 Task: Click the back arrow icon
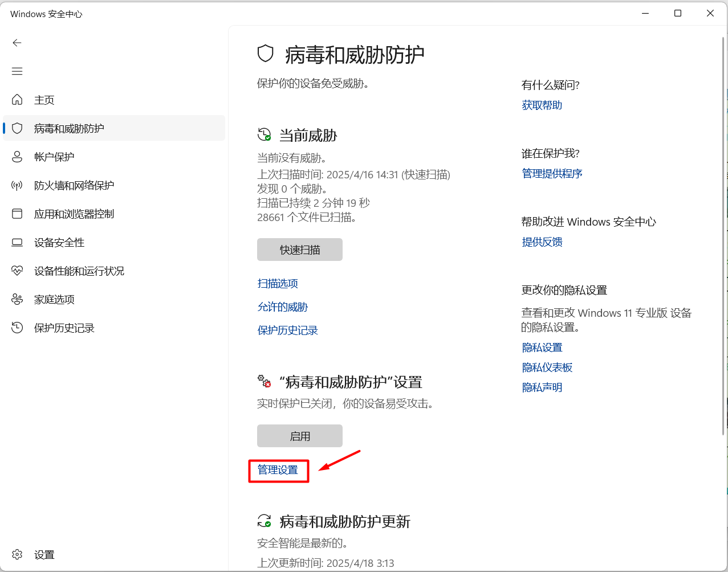point(17,43)
